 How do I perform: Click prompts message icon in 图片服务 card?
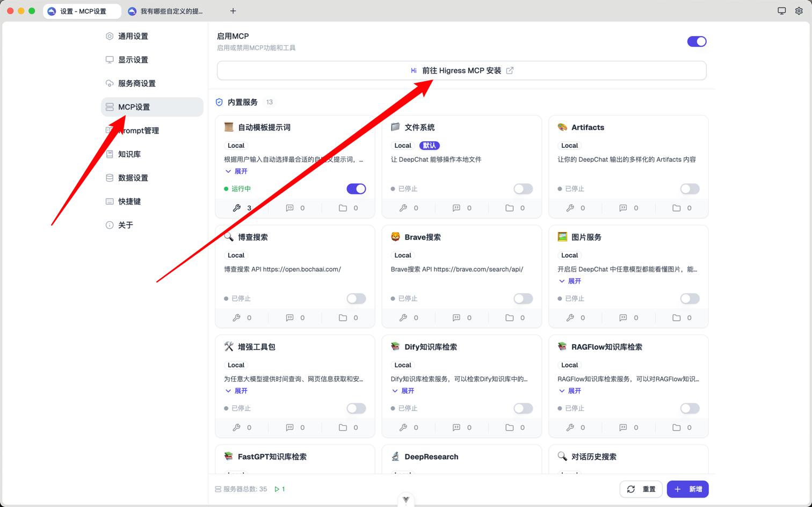(623, 318)
